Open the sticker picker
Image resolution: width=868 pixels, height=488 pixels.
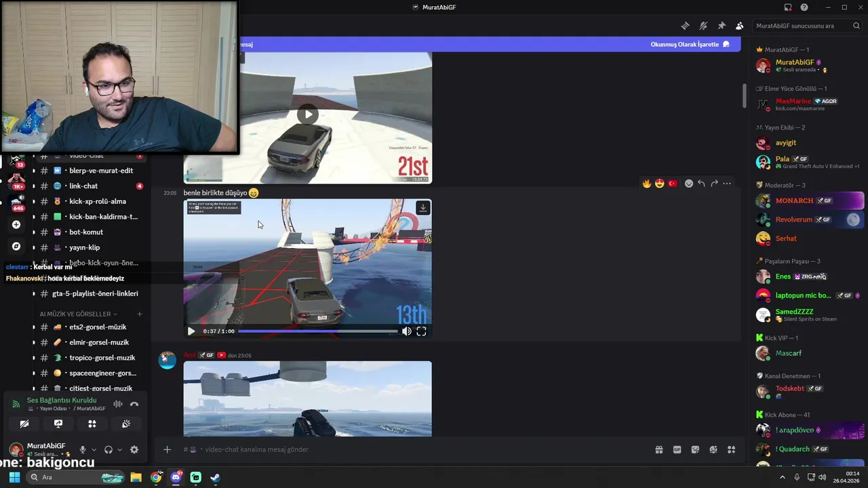[695, 449]
